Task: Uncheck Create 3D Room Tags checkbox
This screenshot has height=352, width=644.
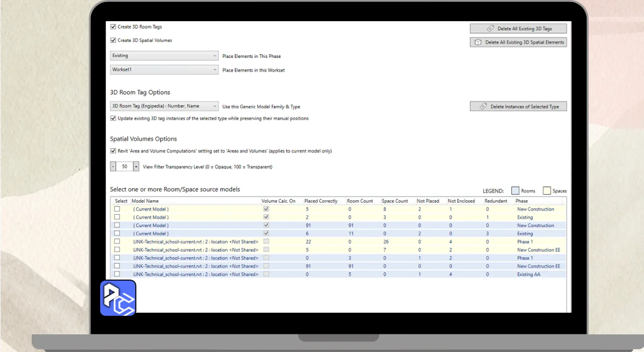Action: tap(113, 27)
